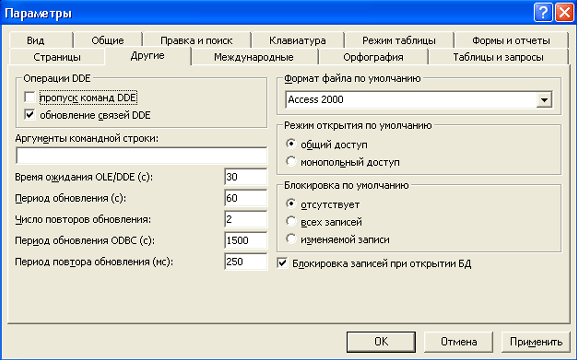The width and height of the screenshot is (577, 360).
Task: Select общий доступ radio button
Action: [291, 144]
